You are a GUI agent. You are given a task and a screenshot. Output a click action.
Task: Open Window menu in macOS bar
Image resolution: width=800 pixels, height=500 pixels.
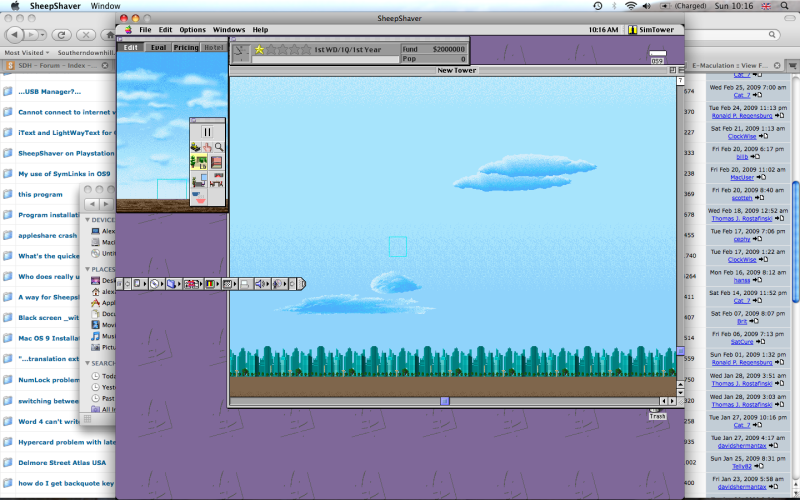pos(106,6)
